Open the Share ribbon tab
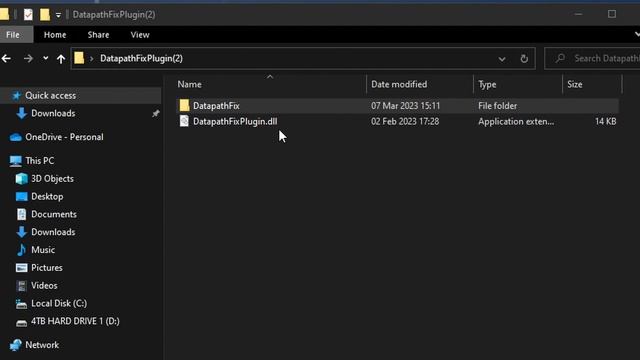Screen dimensions: 640x360 (98, 35)
